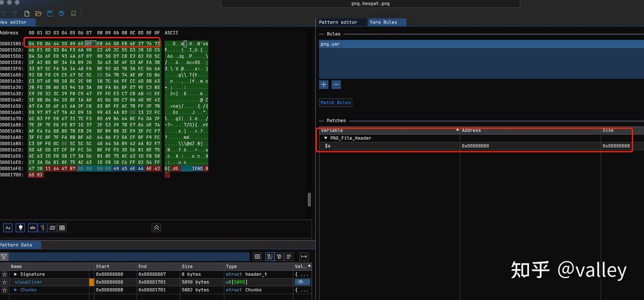Add a new rule with the plus button
Image resolution: width=644 pixels, height=300 pixels.
click(x=323, y=84)
